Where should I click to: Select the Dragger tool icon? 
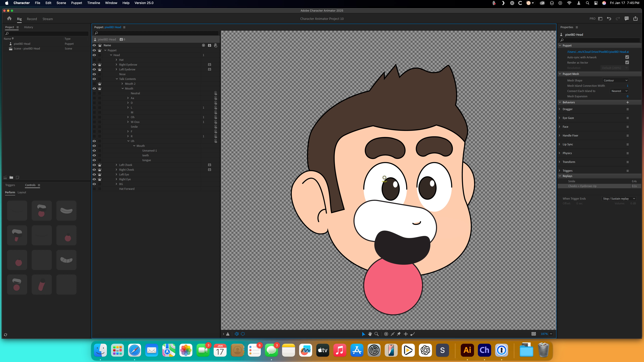coord(406,334)
